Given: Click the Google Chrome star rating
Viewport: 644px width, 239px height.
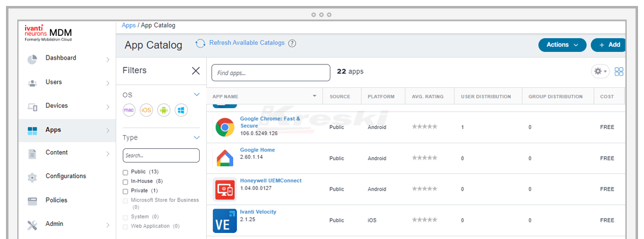Looking at the screenshot, I should coord(425,127).
